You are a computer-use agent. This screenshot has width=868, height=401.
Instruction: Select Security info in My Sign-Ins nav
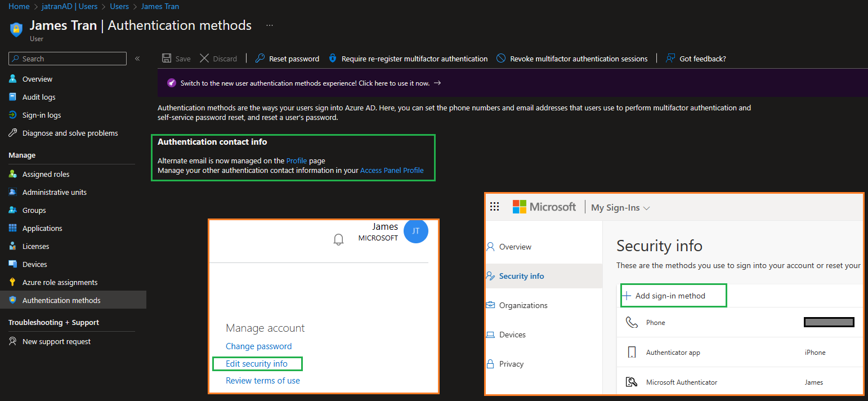coord(544,276)
